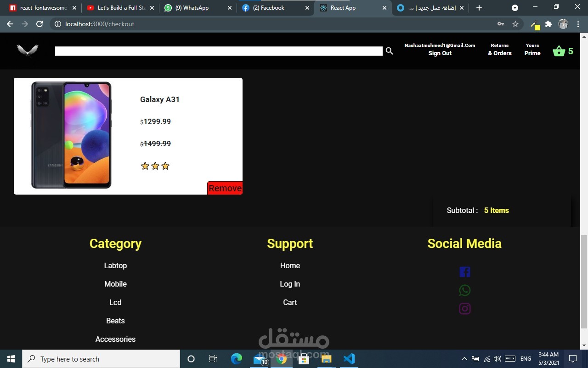The height and width of the screenshot is (368, 588).
Task: Open the notification center icon
Action: 573,359
